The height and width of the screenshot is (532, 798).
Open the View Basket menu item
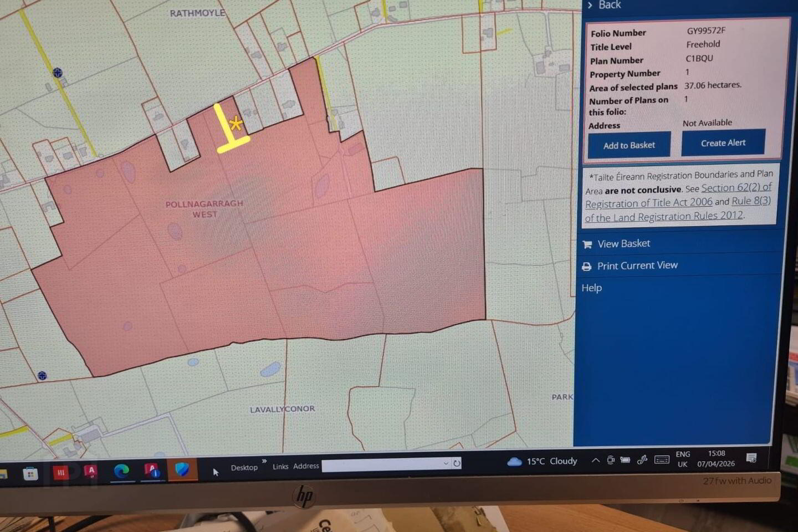click(x=623, y=244)
